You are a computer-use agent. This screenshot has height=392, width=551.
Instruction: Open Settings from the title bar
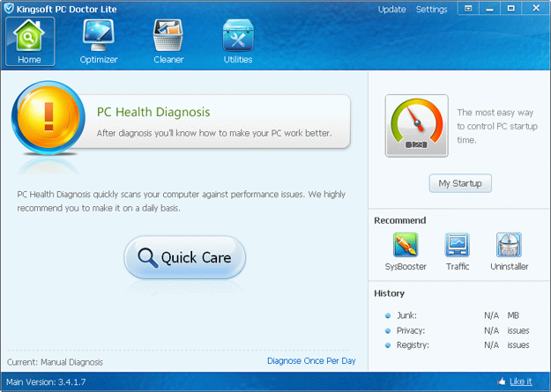(x=431, y=10)
